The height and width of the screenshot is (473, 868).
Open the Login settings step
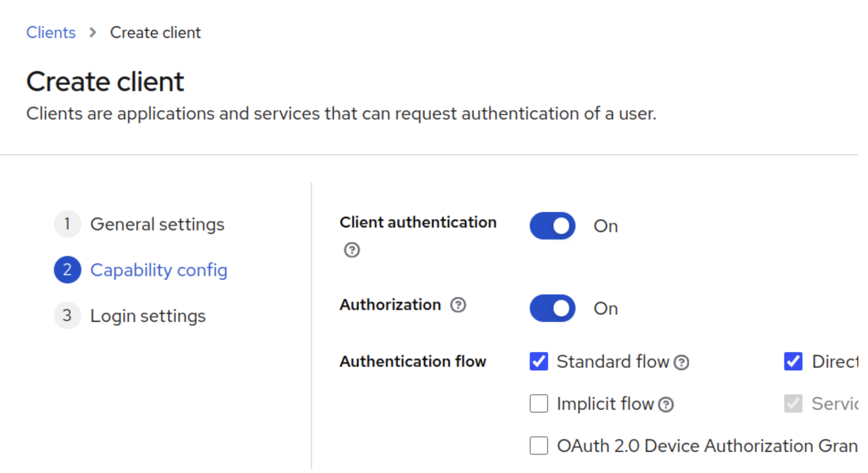point(148,316)
